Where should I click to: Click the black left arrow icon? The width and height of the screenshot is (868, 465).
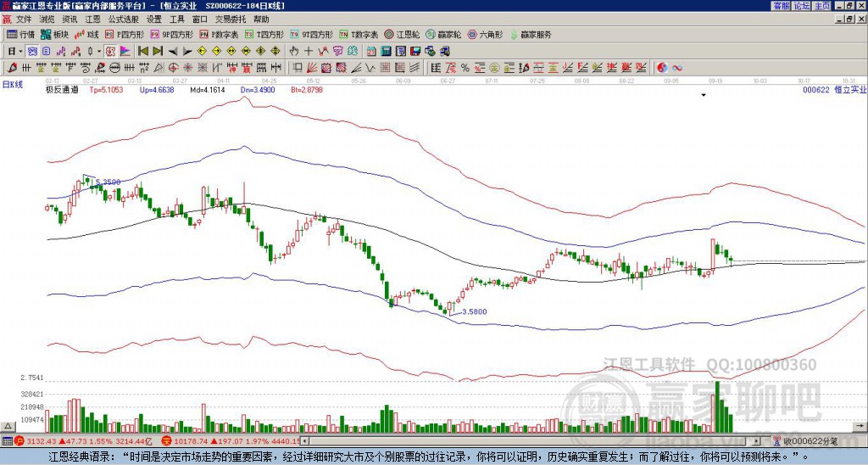click(x=173, y=51)
